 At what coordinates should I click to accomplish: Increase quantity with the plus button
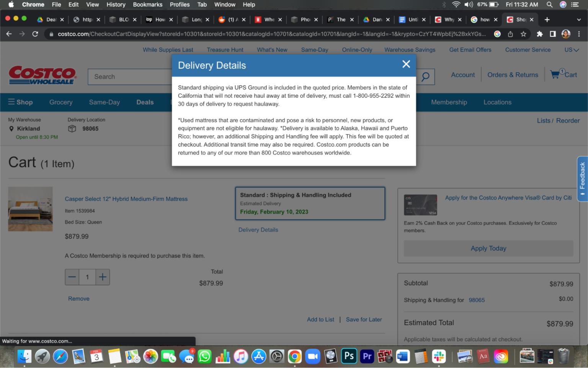[102, 277]
